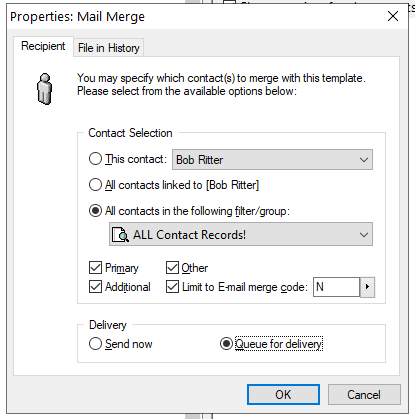Select the This contact radio option
The image size is (415, 419).
tap(95, 159)
